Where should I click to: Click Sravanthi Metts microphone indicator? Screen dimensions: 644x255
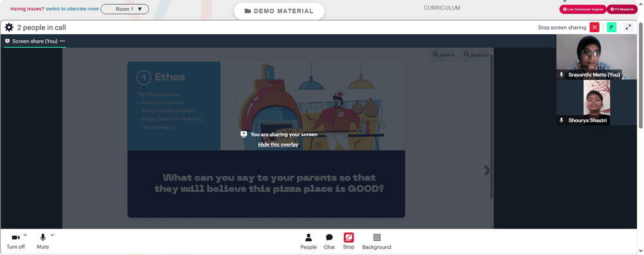pos(562,75)
